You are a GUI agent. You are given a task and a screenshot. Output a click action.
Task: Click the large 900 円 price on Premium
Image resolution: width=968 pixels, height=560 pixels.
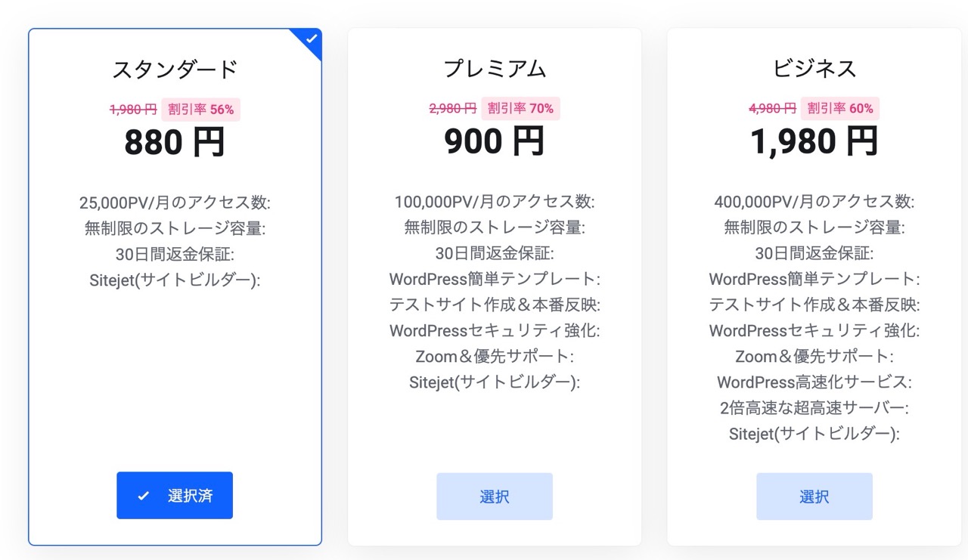pyautogui.click(x=495, y=142)
